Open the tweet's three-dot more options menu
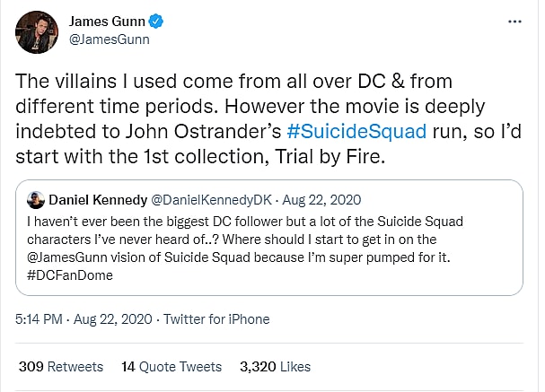This screenshot has width=545, height=392. [514, 21]
